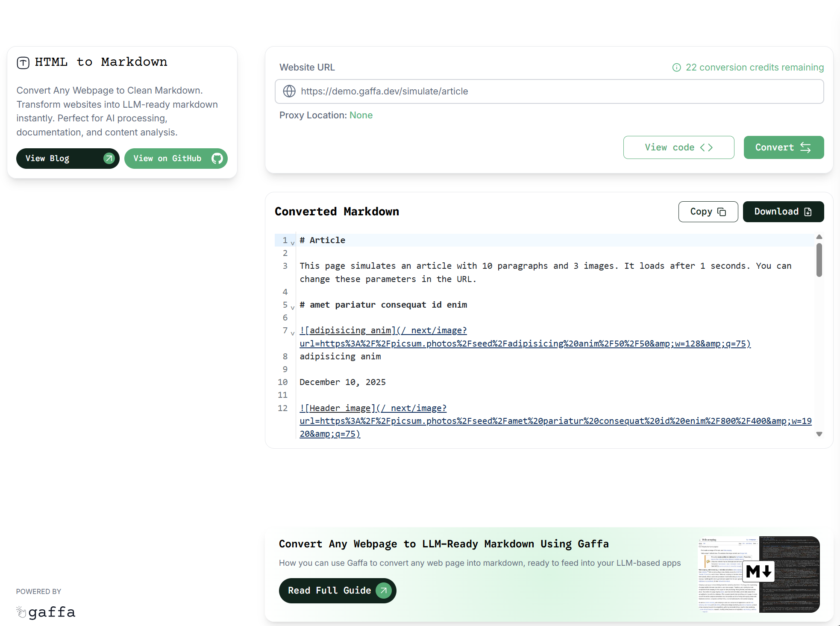This screenshot has width=840, height=626.
Task: Download the converted markdown
Action: (x=783, y=212)
